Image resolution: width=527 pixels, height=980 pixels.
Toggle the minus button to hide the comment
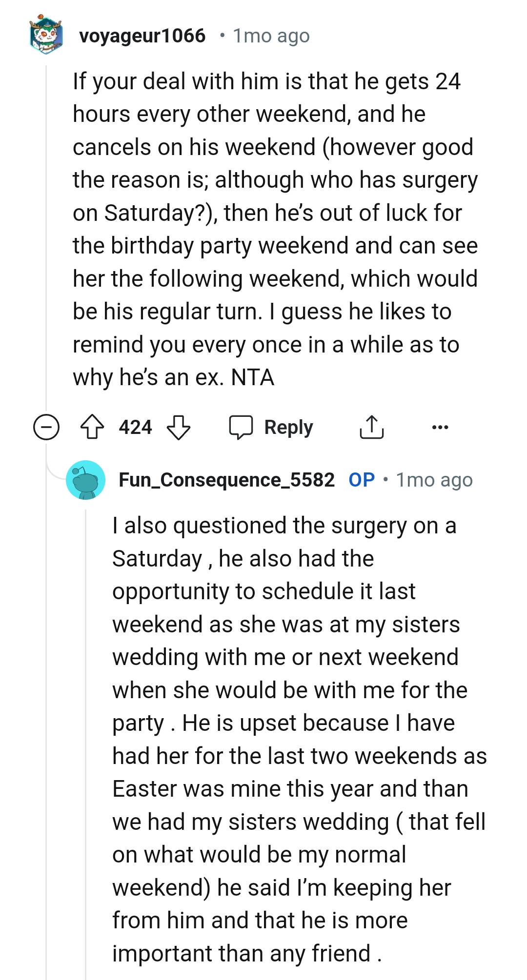[46, 427]
